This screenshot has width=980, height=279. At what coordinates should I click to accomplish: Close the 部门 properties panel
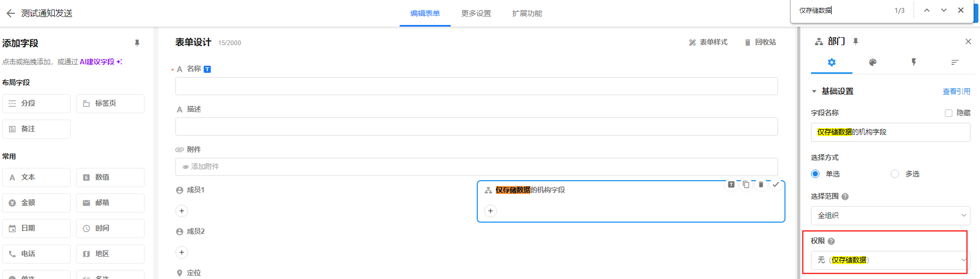tap(968, 41)
